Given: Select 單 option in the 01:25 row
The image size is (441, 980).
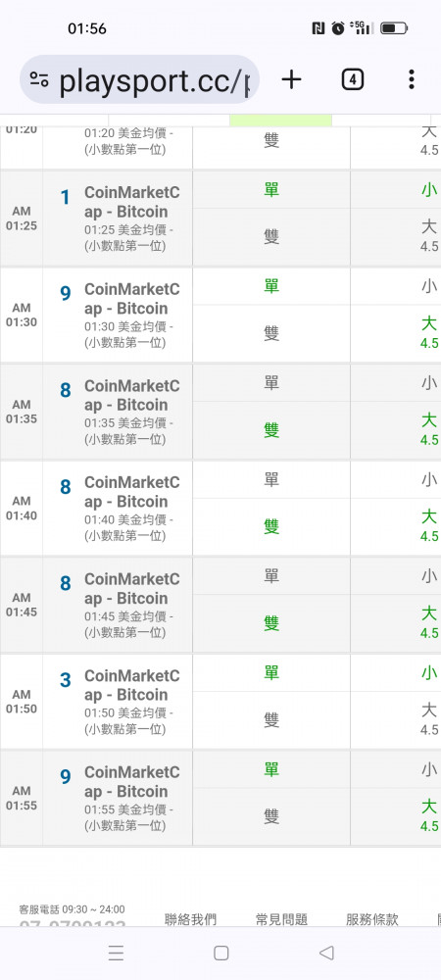Looking at the screenshot, I should (271, 190).
